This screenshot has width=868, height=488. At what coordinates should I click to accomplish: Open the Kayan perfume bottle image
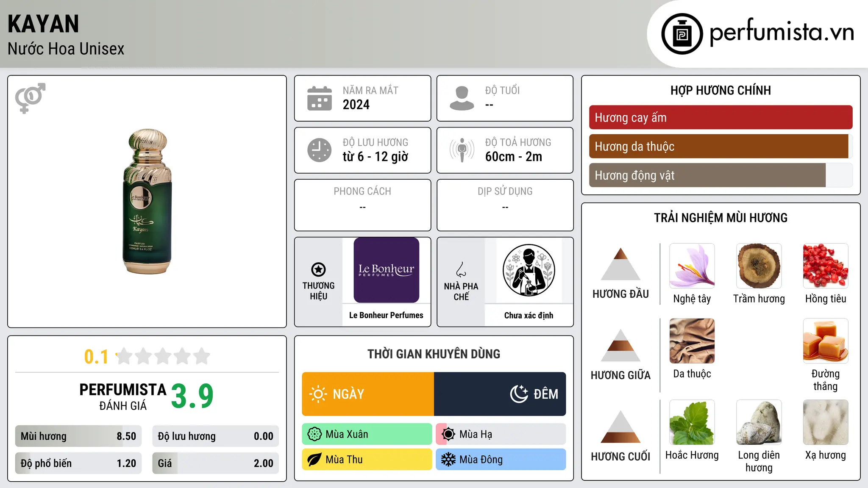coord(147,202)
